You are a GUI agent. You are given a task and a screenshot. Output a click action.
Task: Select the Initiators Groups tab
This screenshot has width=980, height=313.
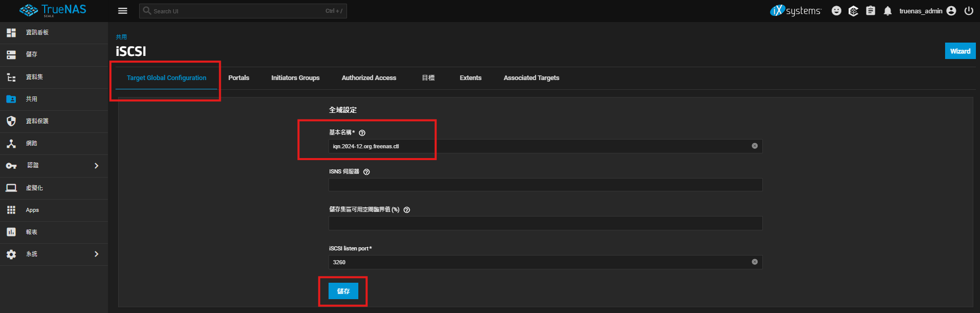(x=295, y=78)
